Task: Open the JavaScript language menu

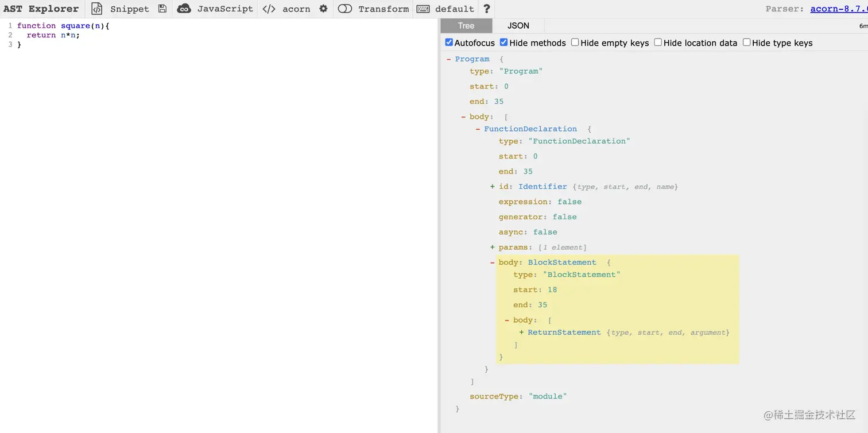Action: (x=225, y=9)
